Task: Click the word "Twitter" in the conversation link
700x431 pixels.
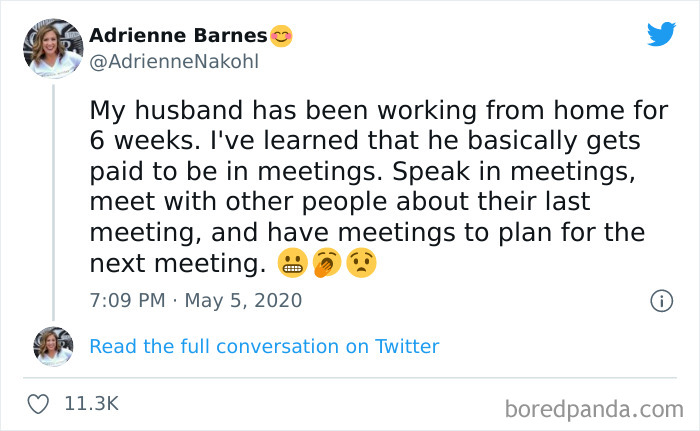Action: tap(407, 347)
